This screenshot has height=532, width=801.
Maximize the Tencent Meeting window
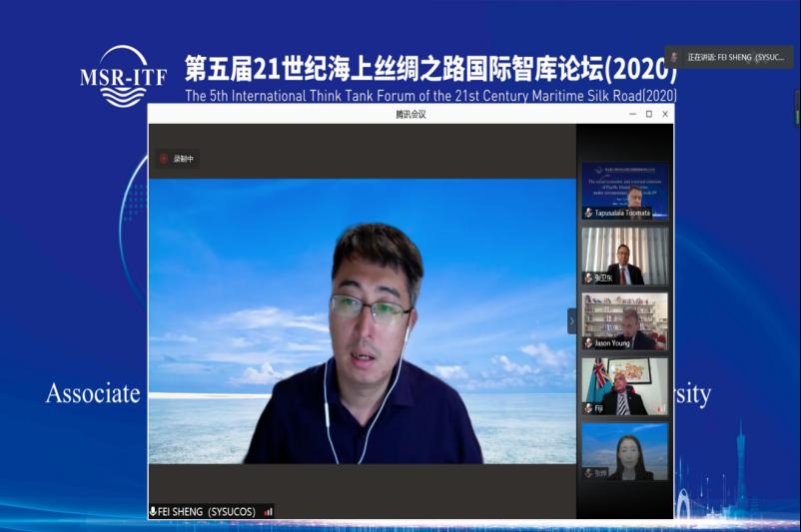pyautogui.click(x=648, y=114)
